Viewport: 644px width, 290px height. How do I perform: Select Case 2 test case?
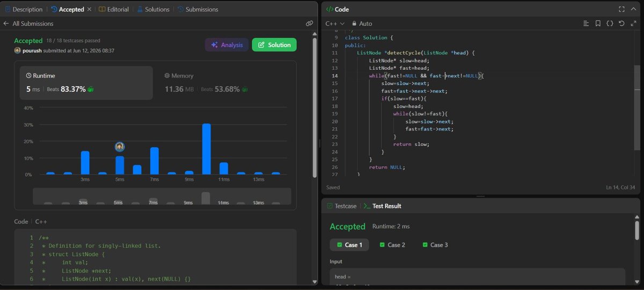click(392, 245)
